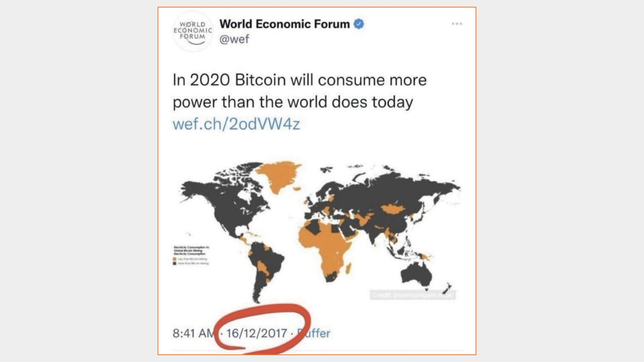Click the credit watermark on the map
This screenshot has width=644, height=362.
(413, 295)
